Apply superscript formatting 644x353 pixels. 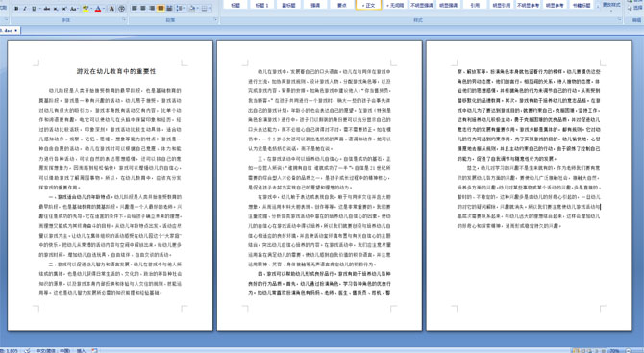(x=64, y=9)
